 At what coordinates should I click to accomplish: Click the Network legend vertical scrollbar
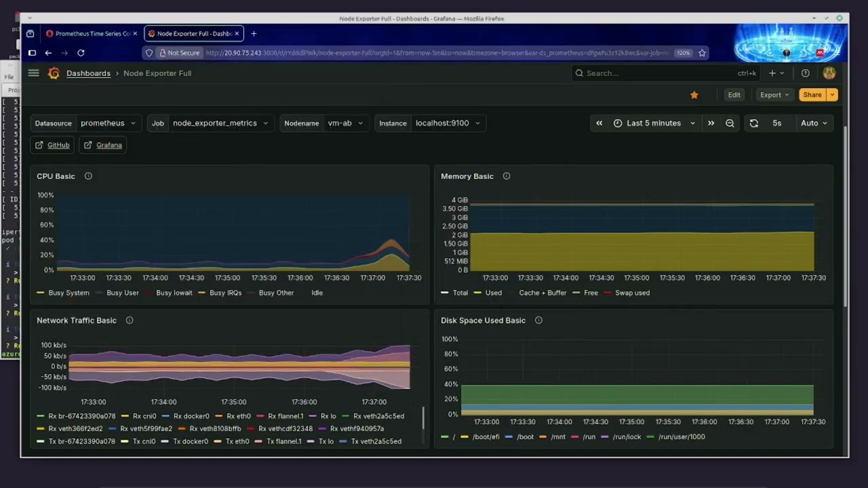pyautogui.click(x=423, y=418)
